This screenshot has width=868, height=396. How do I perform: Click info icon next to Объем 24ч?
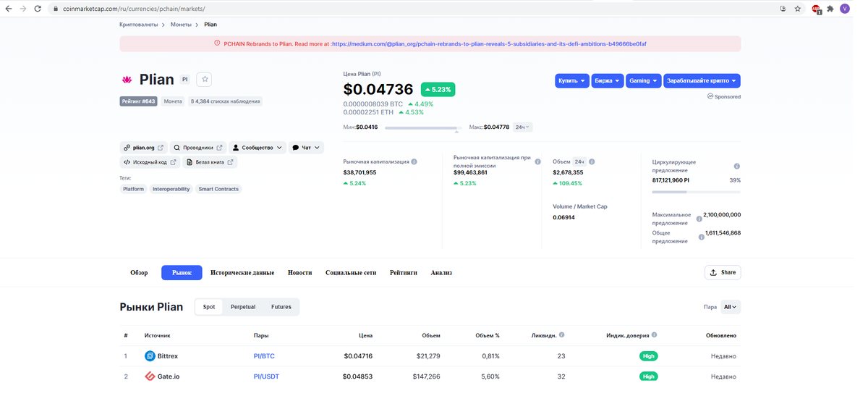[x=592, y=162]
